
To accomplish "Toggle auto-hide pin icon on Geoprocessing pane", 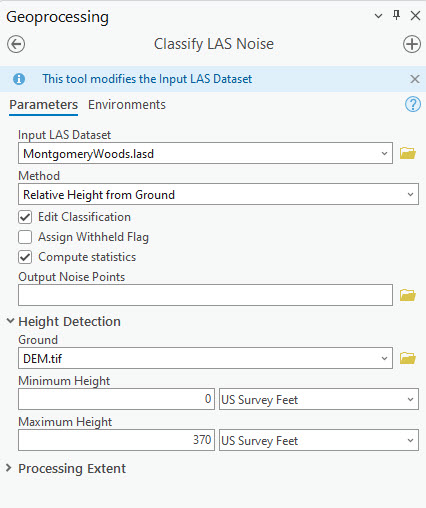I will 396,15.
